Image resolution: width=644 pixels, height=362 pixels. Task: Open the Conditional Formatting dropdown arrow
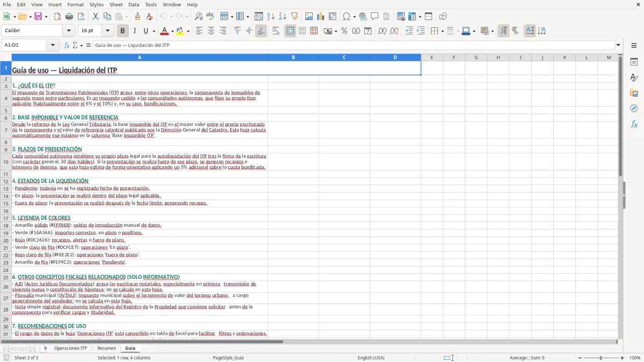point(492,31)
